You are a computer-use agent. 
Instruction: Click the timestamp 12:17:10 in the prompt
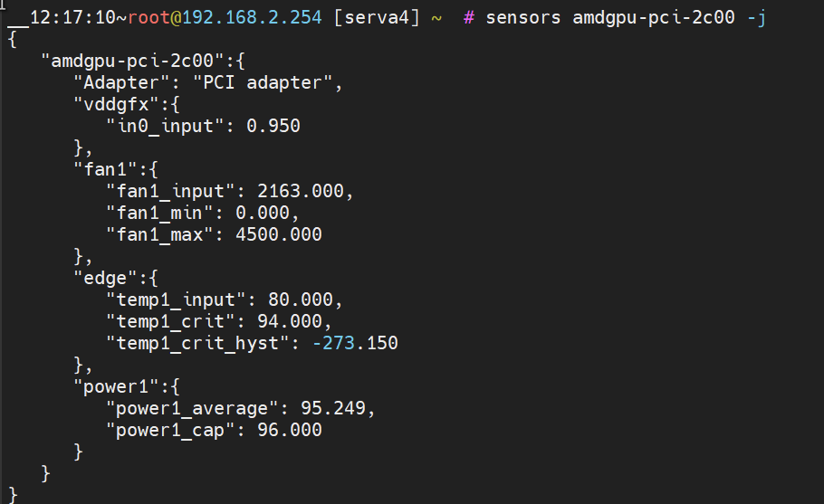72,17
